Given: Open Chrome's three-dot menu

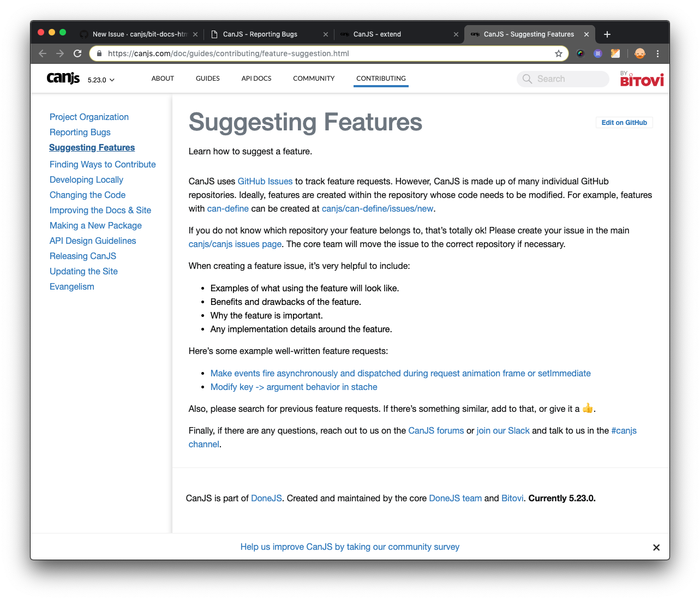Looking at the screenshot, I should pos(657,53).
